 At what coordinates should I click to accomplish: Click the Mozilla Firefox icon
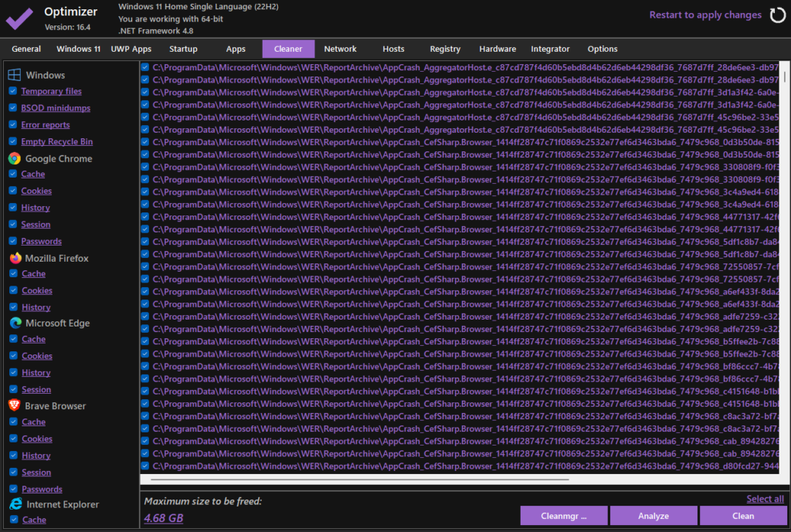coord(14,258)
